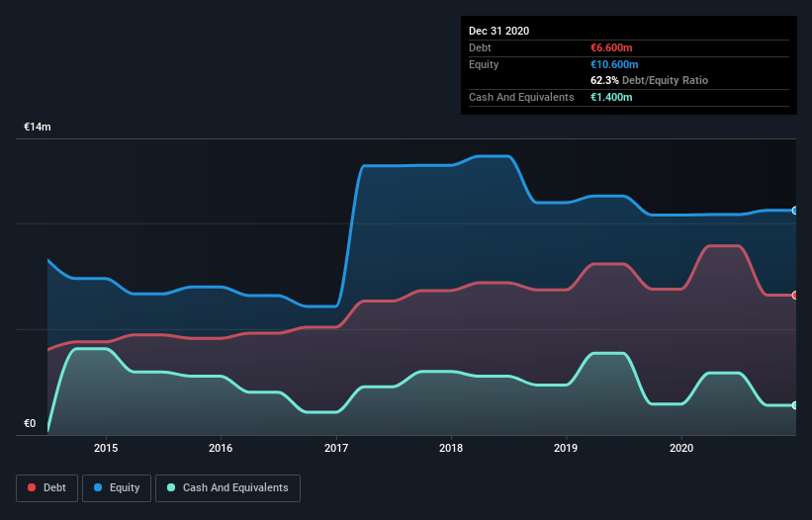Click the Debt label in tooltip
The image size is (812, 520).
480,47
